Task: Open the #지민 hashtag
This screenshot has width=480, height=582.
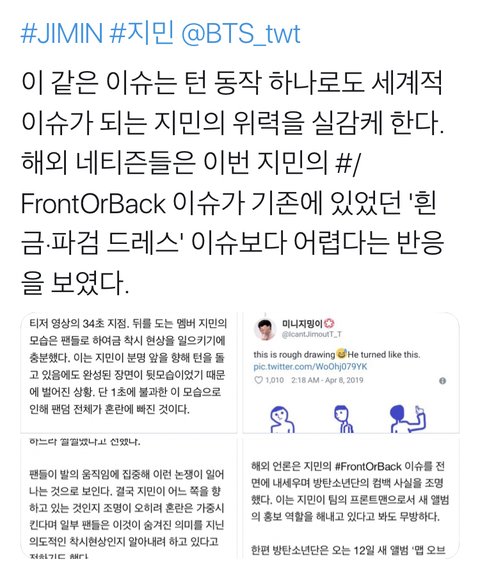Action: pyautogui.click(x=142, y=34)
